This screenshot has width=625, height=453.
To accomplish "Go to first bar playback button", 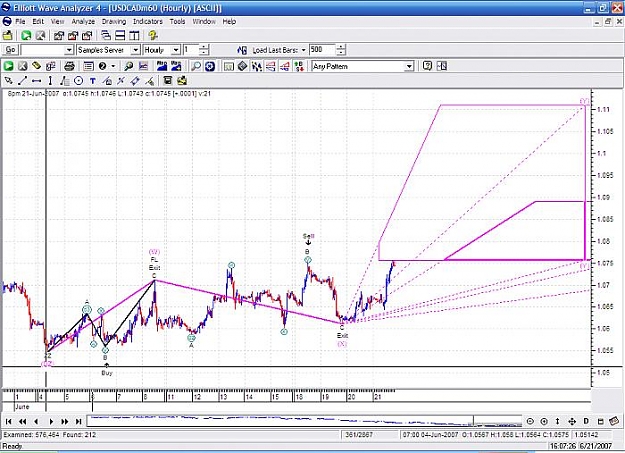I will coord(8,421).
